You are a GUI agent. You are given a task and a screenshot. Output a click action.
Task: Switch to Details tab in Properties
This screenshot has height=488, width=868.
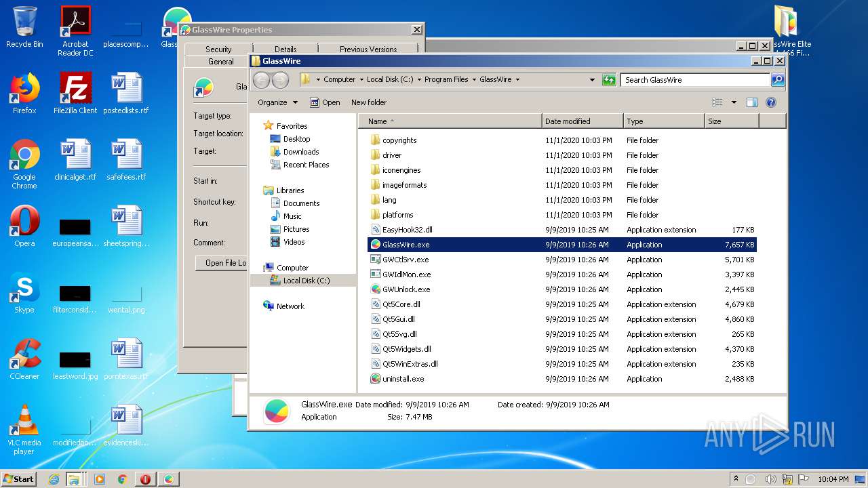coord(285,49)
